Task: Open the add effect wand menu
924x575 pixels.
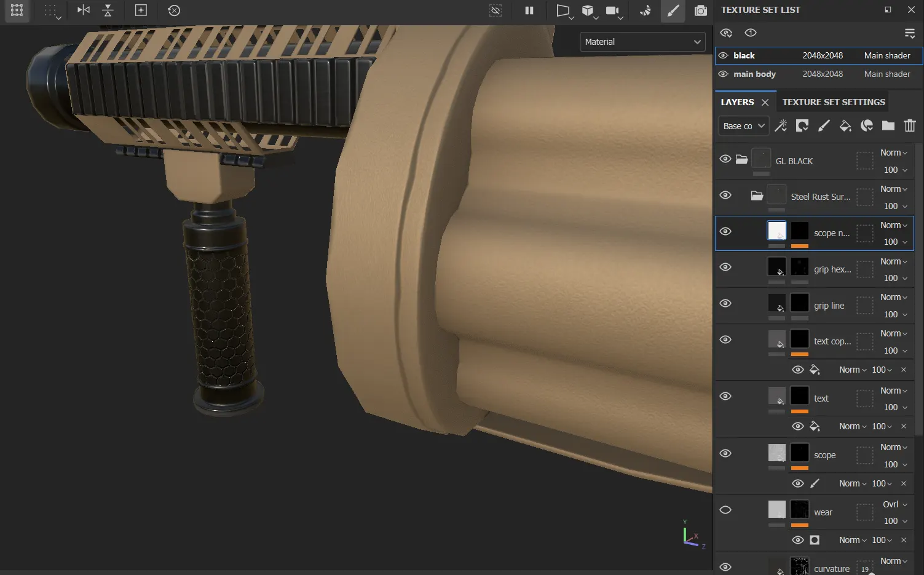Action: tap(781, 126)
